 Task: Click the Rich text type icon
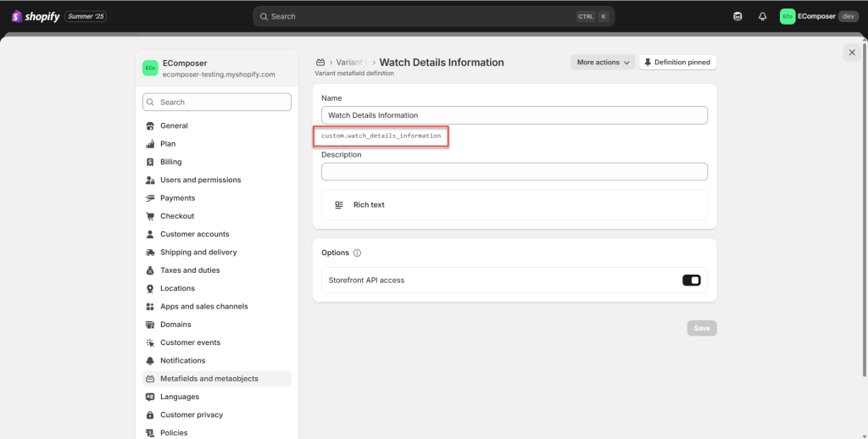[339, 205]
